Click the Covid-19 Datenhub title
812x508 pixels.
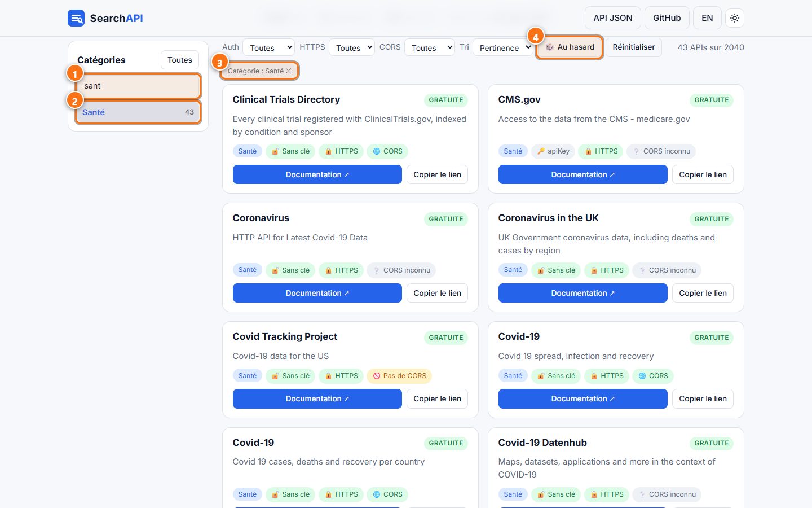coord(542,443)
